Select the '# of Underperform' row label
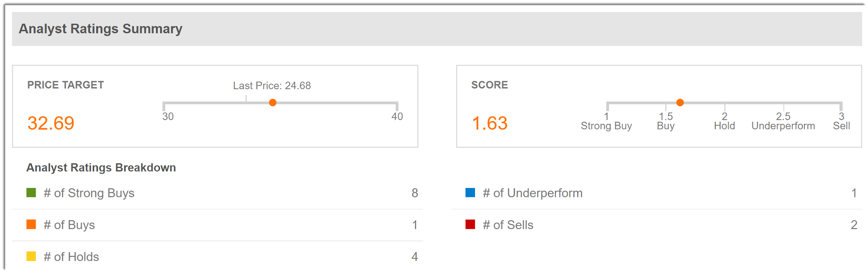This screenshot has height=273, width=868. click(x=533, y=193)
